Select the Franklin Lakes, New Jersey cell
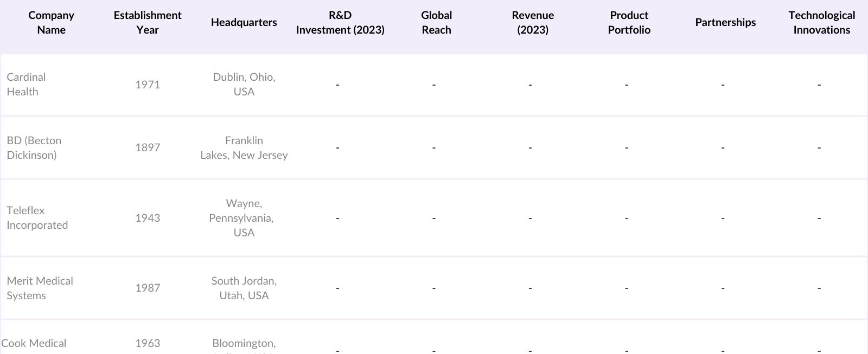The height and width of the screenshot is (354, 868). click(244, 147)
